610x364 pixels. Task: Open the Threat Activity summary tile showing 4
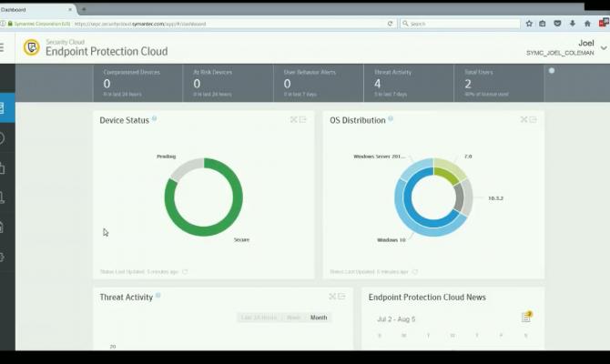tap(409, 83)
